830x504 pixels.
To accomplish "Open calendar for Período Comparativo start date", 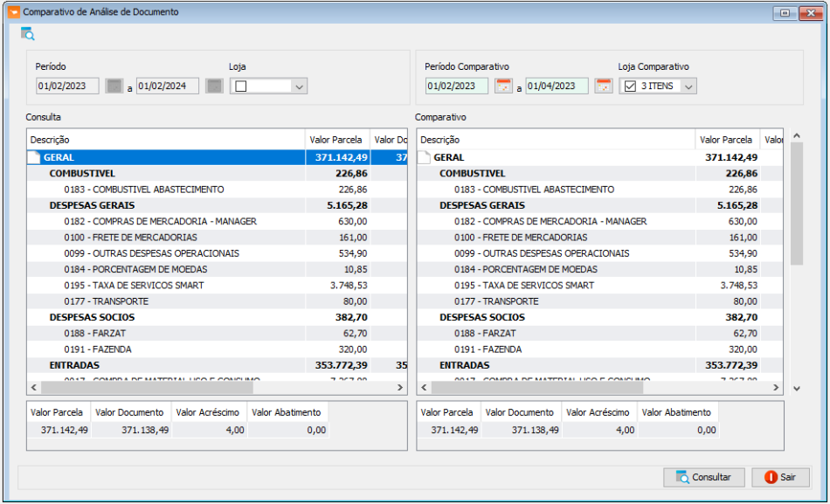I will tap(503, 86).
